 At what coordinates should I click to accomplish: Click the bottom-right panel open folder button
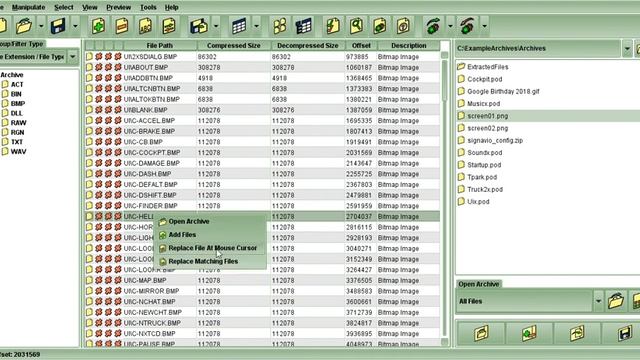(481, 333)
